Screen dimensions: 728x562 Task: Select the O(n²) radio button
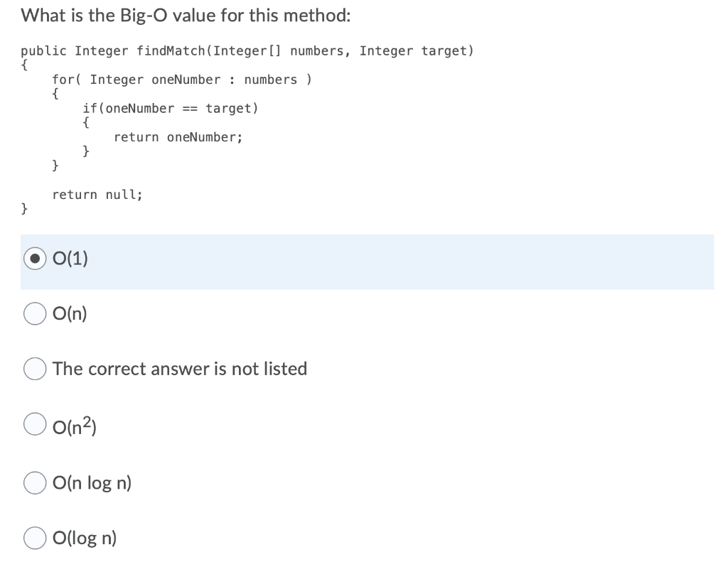pyautogui.click(x=34, y=423)
